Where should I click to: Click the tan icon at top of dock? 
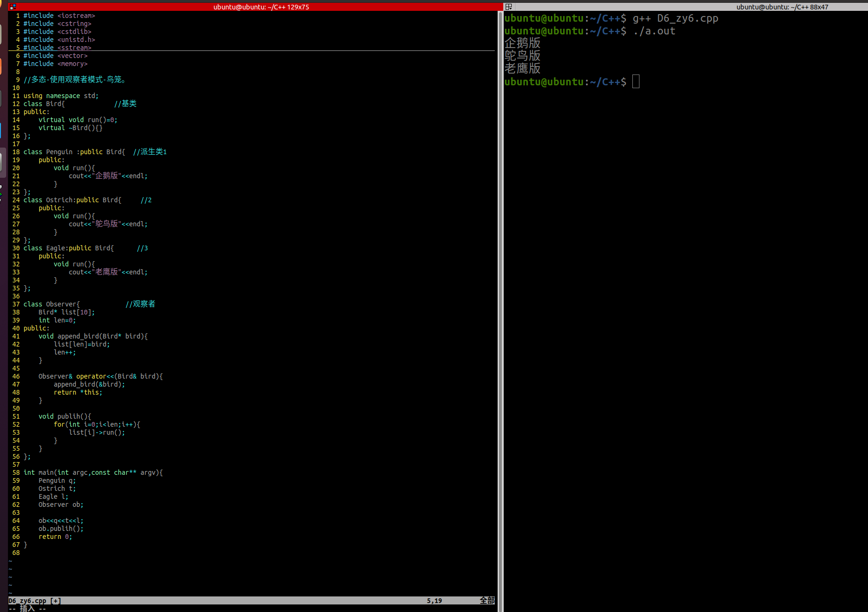(x=2, y=34)
